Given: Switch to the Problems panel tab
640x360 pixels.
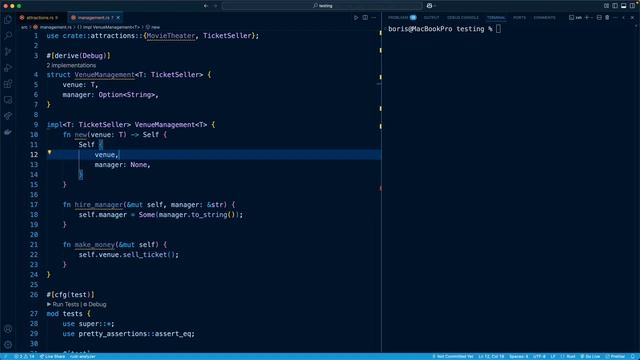Looking at the screenshot, I should click(x=402, y=18).
